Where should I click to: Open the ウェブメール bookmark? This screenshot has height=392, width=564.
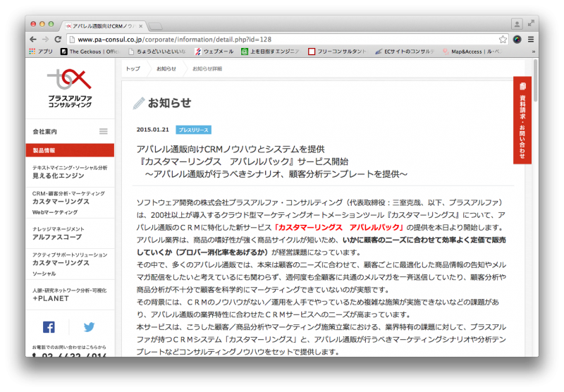214,51
